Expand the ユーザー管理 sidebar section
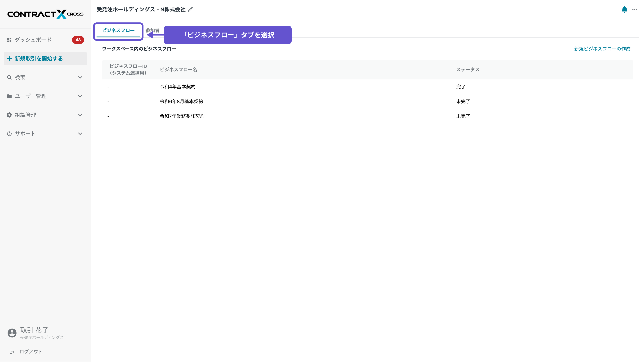The image size is (644, 362). [80, 96]
